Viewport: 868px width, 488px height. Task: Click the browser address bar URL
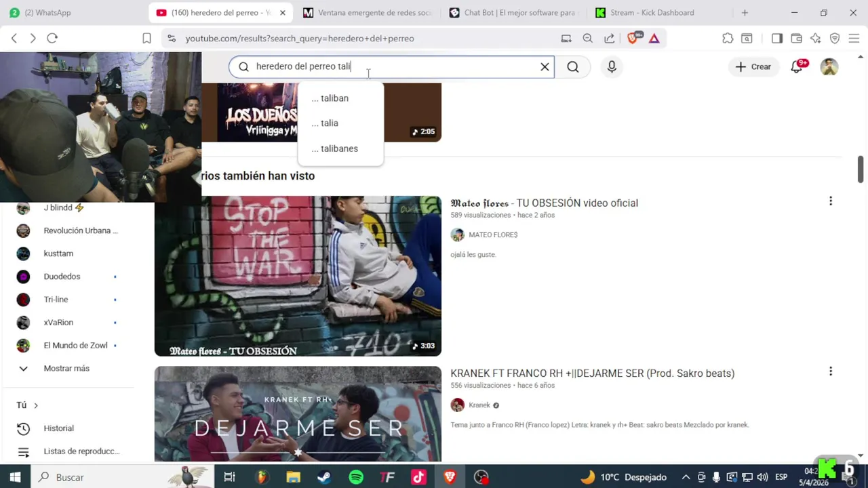tap(300, 39)
